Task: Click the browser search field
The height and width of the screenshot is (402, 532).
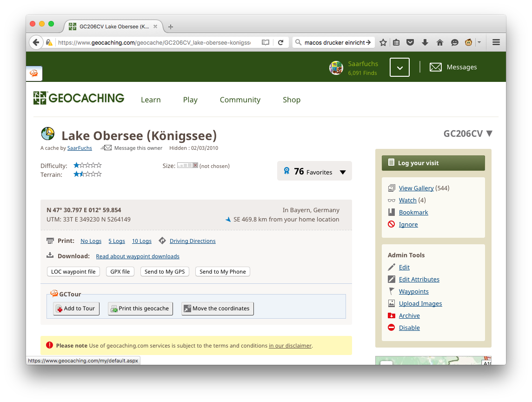Action: pos(334,42)
